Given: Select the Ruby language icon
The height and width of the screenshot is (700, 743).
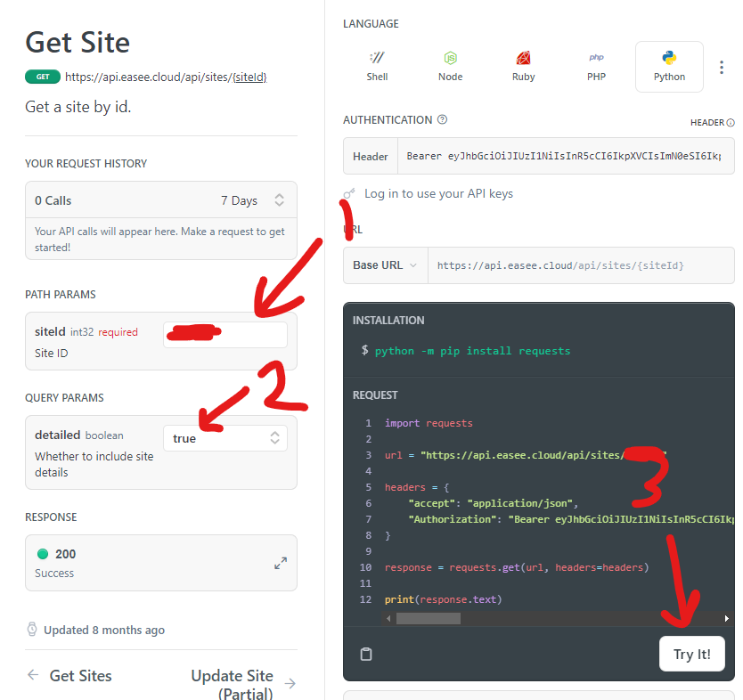Looking at the screenshot, I should click(523, 65).
